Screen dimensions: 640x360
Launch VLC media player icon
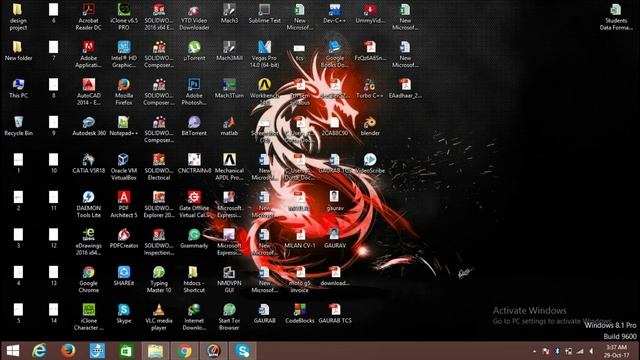coord(159,317)
